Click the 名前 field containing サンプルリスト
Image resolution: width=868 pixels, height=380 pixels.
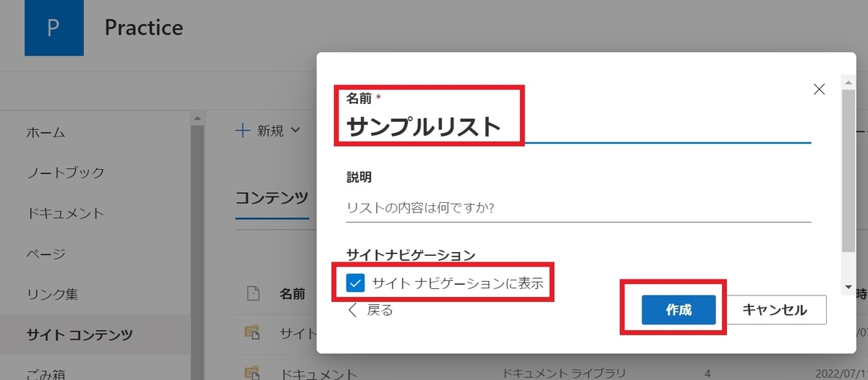pyautogui.click(x=579, y=127)
